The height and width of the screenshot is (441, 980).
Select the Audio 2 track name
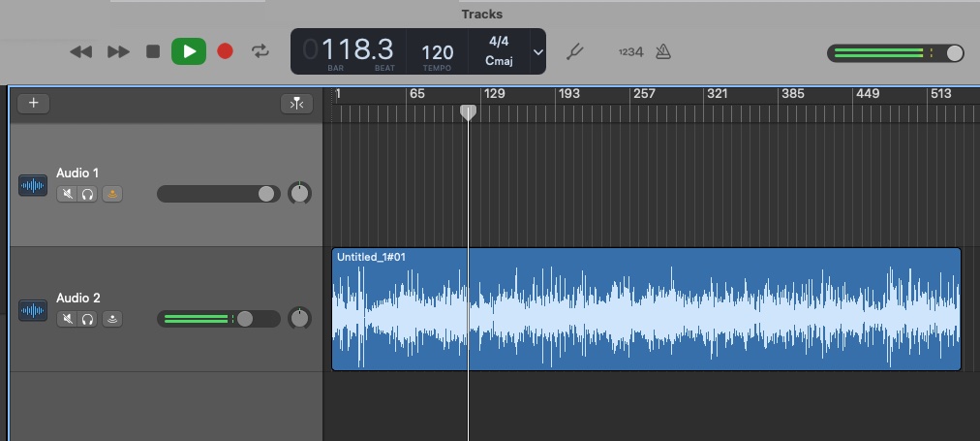78,298
